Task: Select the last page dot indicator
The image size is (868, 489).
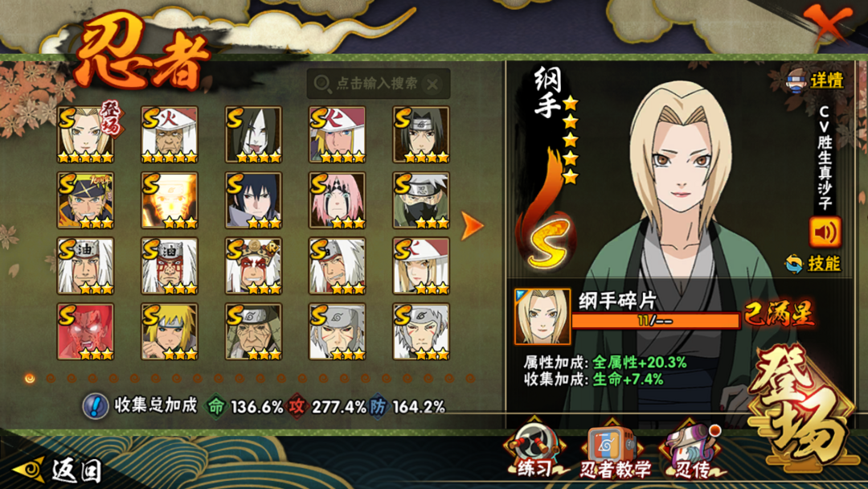Action: point(470,379)
